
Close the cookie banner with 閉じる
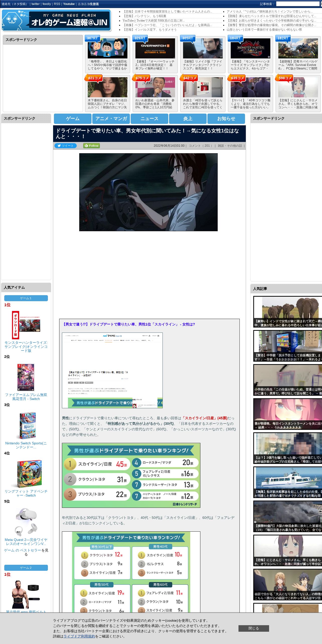point(254,628)
